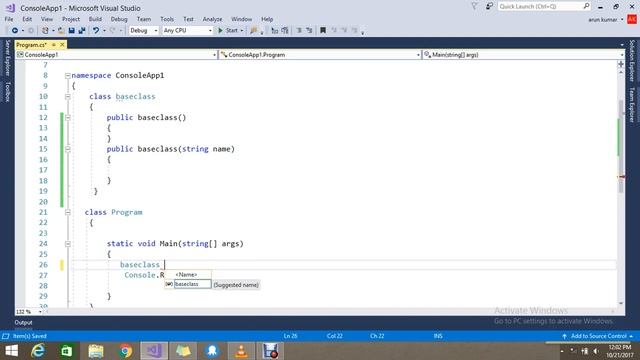Viewport: 640px width, 360px height.
Task: Open Visual Studio from the taskbar
Action: 154,351
